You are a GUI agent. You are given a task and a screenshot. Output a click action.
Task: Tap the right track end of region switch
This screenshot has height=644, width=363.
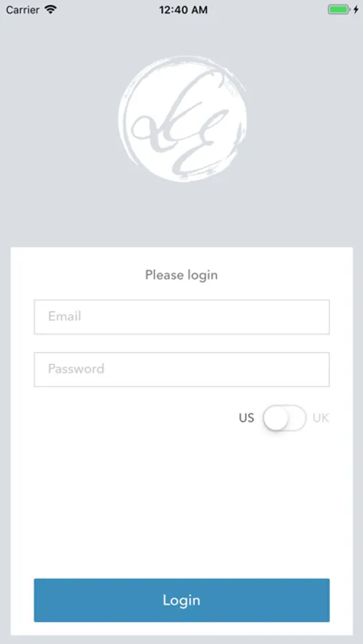(299, 418)
